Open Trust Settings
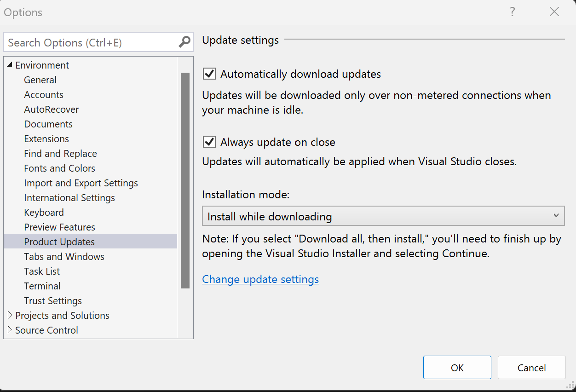 [52, 300]
